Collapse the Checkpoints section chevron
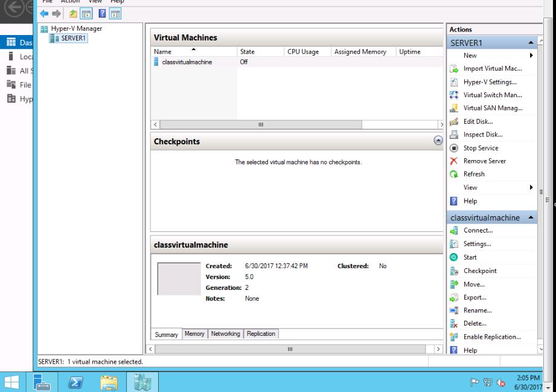This screenshot has height=392, width=556. point(438,140)
